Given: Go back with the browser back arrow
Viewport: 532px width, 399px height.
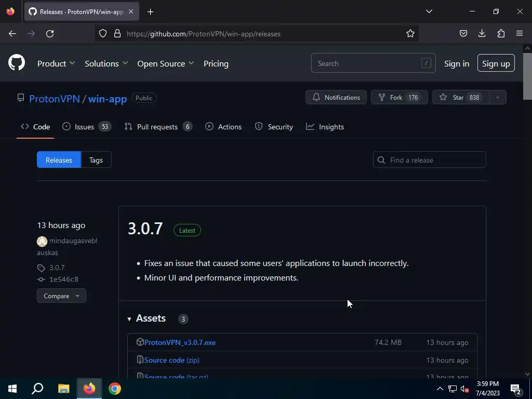Looking at the screenshot, I should (x=12, y=34).
